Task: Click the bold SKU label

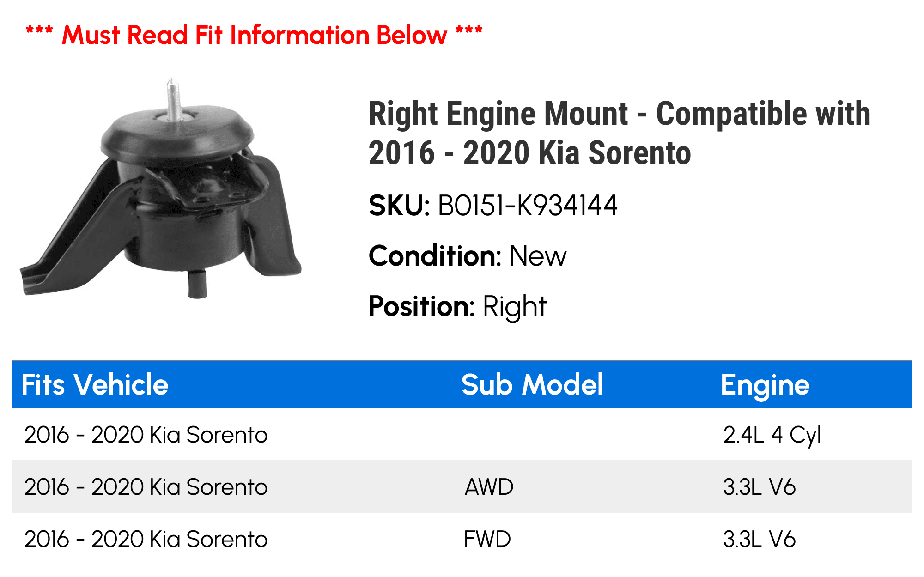Action: click(399, 206)
